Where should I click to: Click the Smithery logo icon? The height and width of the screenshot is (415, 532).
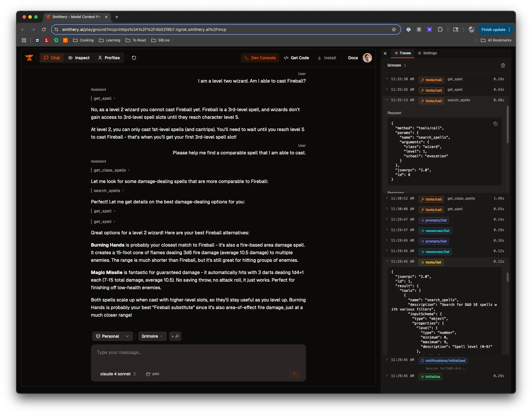pyautogui.click(x=29, y=58)
